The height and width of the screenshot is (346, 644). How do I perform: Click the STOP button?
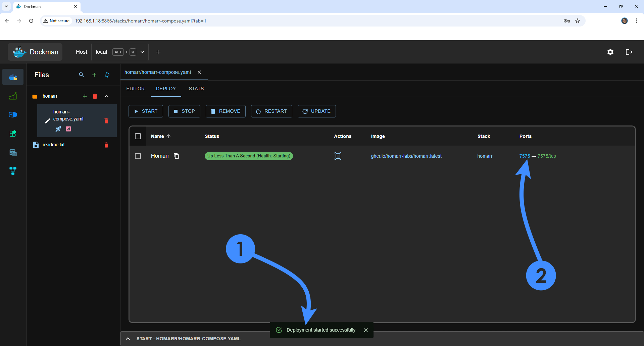tap(184, 111)
